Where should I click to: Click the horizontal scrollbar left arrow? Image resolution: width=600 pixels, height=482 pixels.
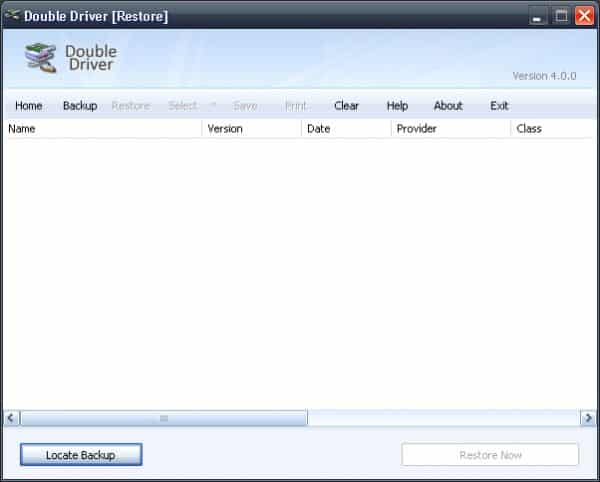[11, 418]
